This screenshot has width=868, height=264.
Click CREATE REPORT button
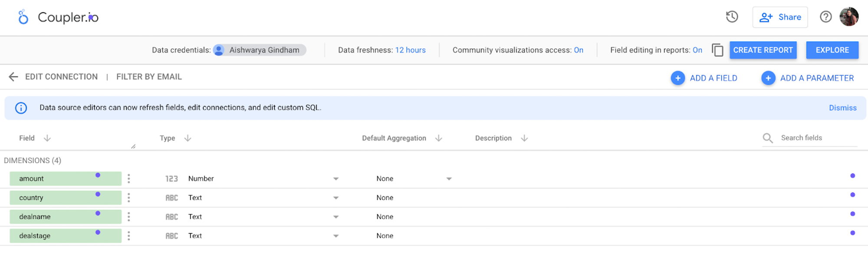point(763,50)
